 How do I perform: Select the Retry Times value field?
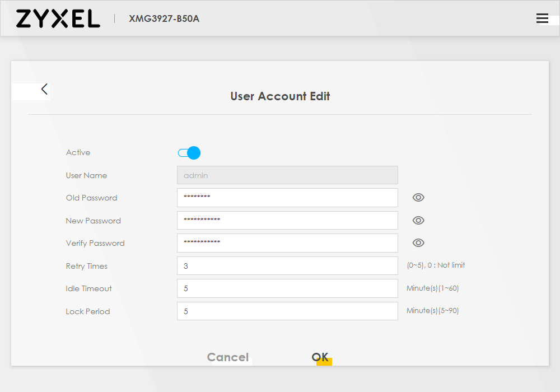tap(287, 265)
